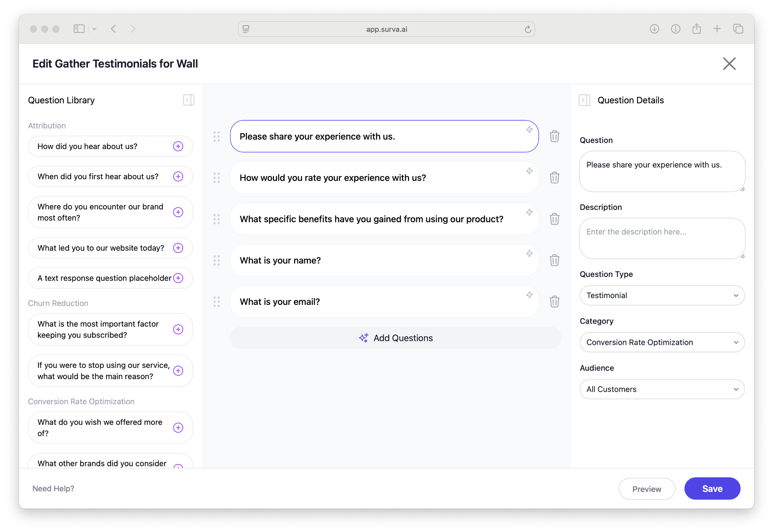Collapse the Question Library panel
Image resolution: width=773 pixels, height=532 pixels.
click(188, 100)
